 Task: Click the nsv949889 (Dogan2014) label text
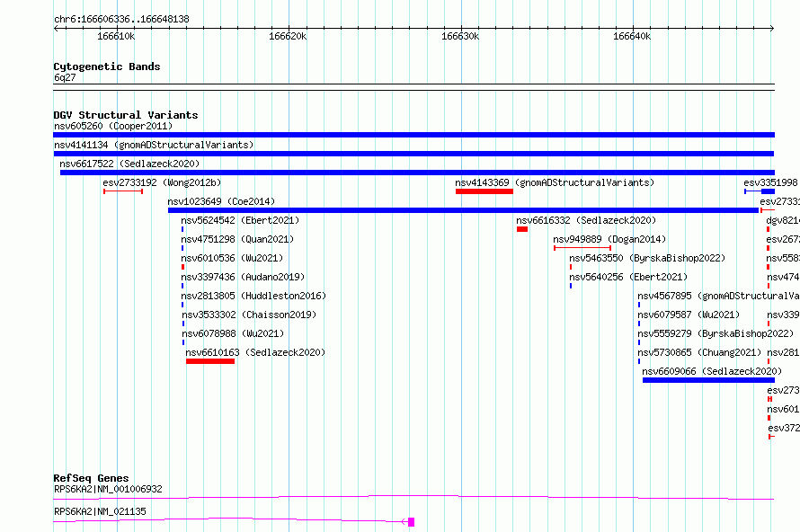(x=609, y=239)
